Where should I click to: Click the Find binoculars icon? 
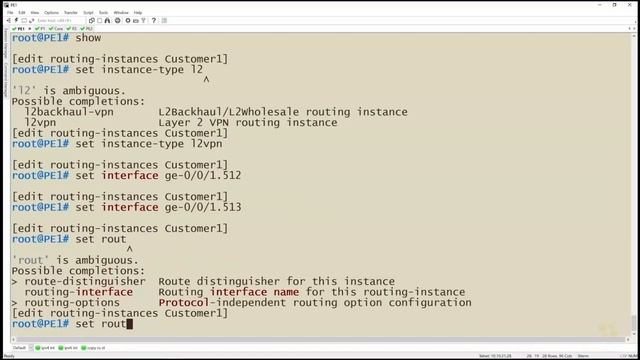107,20
